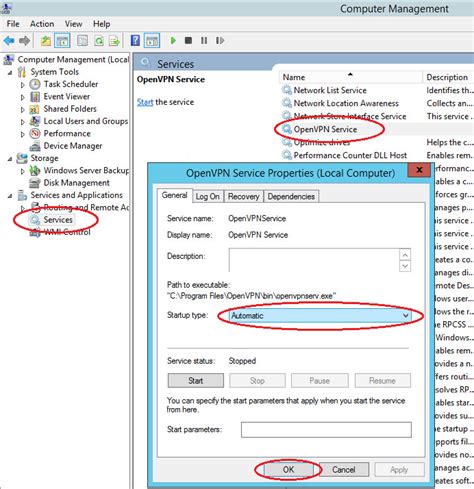The width and height of the screenshot is (474, 489).
Task: Click the Start the service link
Action: click(145, 102)
